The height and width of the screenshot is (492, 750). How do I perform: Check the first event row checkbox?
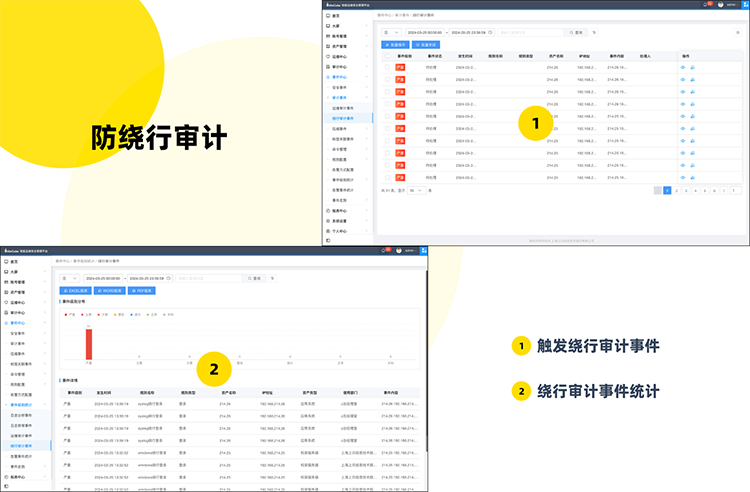388,67
